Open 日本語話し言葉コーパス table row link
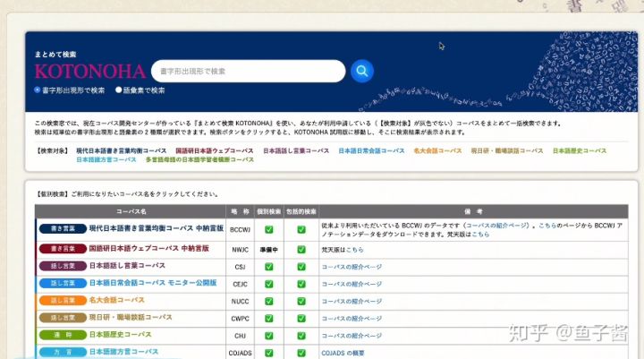The width and height of the screenshot is (644, 359). pyautogui.click(x=127, y=266)
